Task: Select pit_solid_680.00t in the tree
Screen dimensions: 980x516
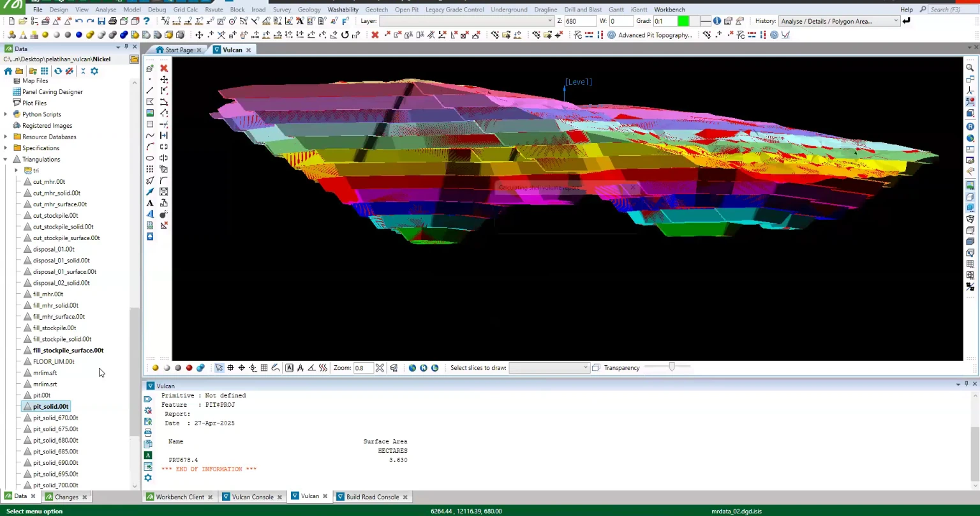Action: [56, 440]
